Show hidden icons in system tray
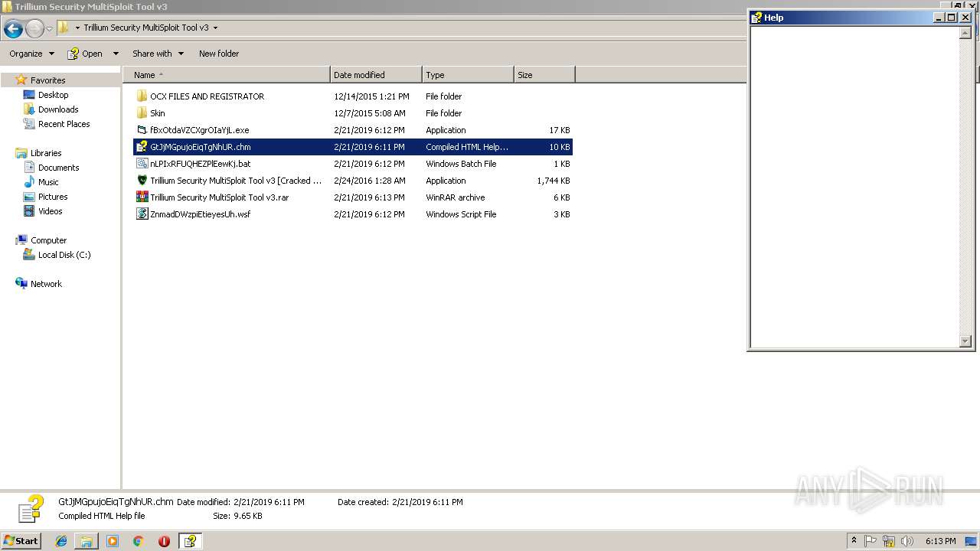Image resolution: width=980 pixels, height=551 pixels. click(854, 541)
